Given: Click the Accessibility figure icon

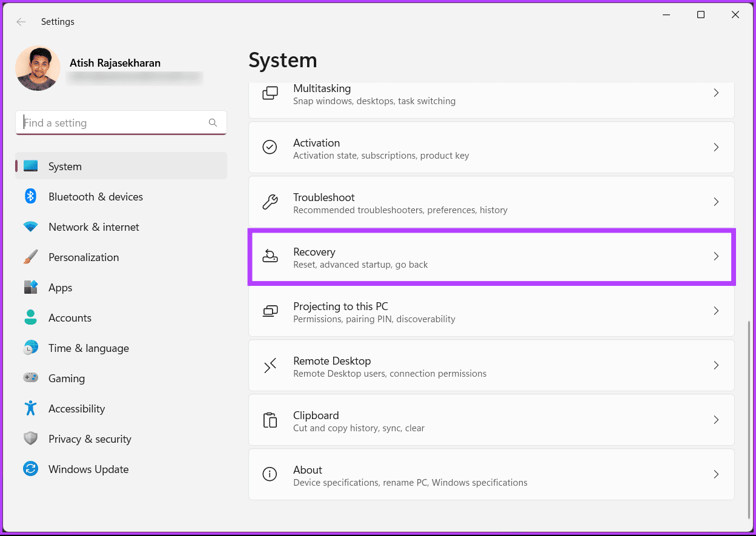Looking at the screenshot, I should (30, 408).
